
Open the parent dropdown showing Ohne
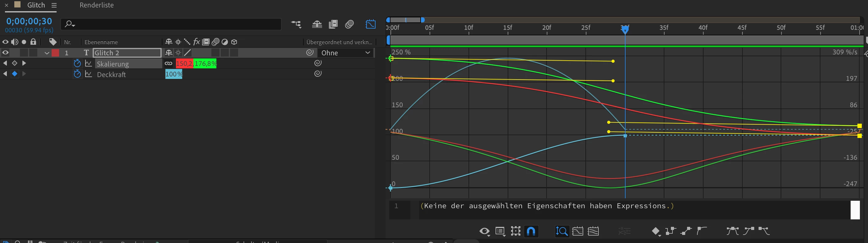pos(346,53)
